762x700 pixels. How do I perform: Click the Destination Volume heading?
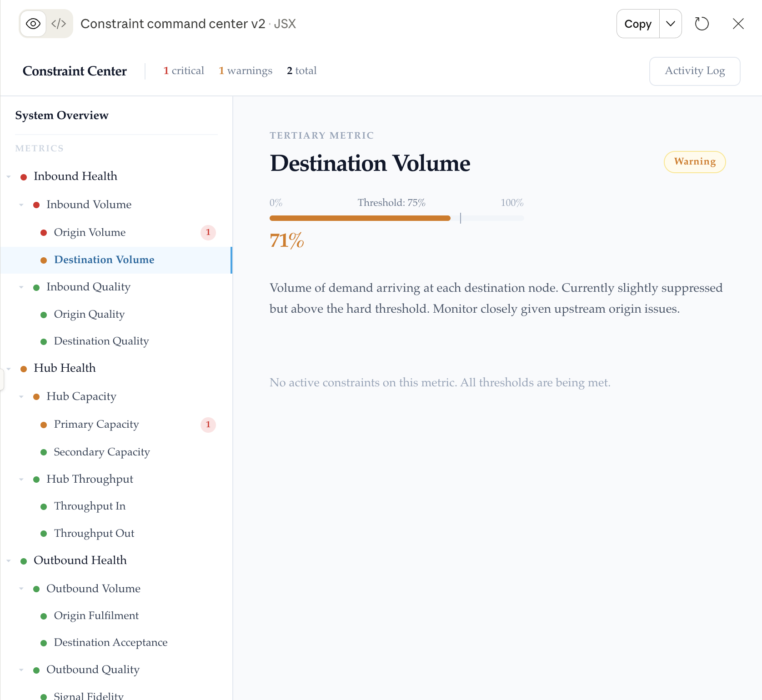pyautogui.click(x=370, y=164)
